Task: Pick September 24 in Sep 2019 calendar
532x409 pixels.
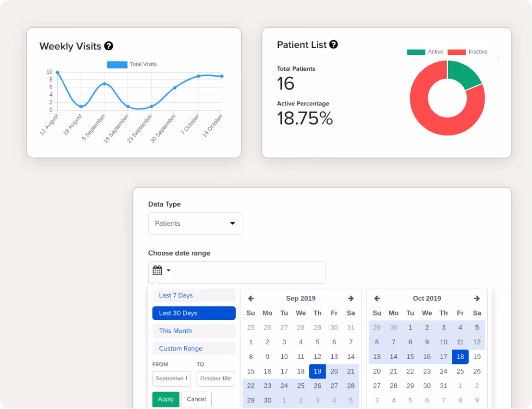Action: [284, 386]
